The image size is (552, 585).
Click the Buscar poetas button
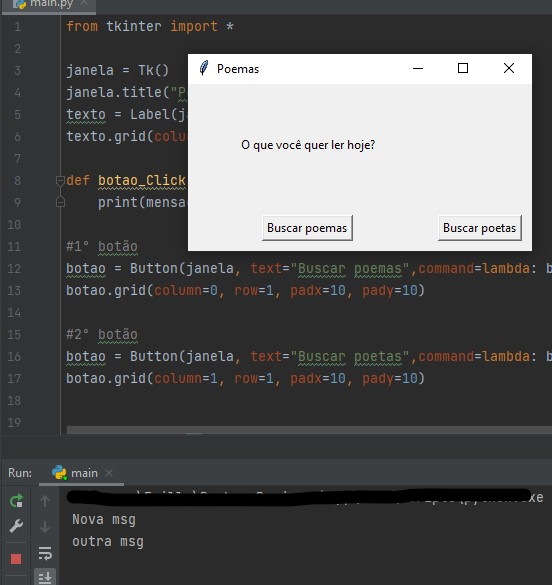(x=479, y=228)
